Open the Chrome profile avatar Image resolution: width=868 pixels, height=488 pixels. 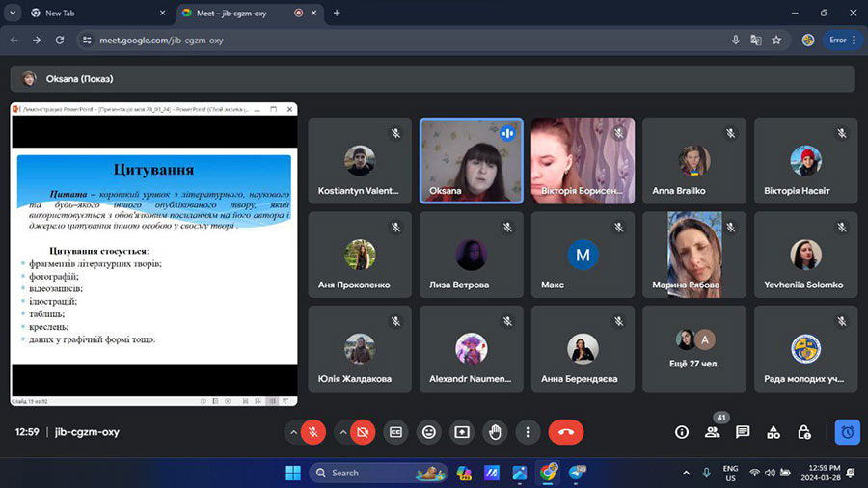click(807, 40)
